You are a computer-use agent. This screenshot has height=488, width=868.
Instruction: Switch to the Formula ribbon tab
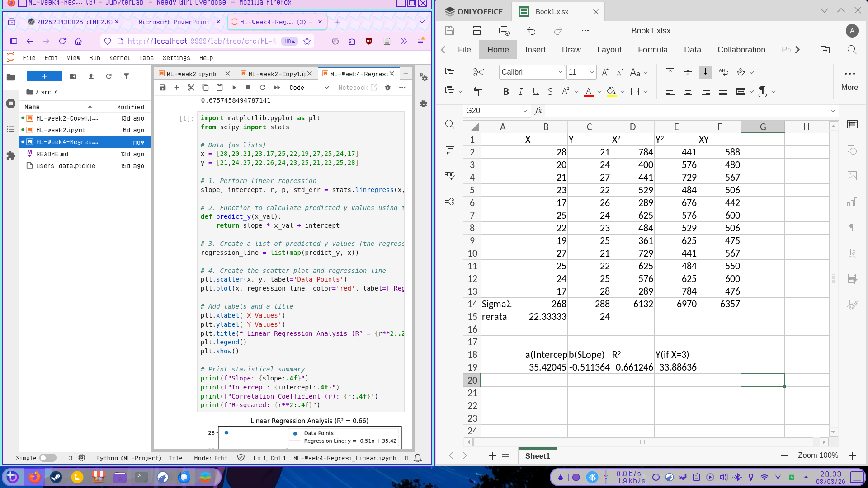click(652, 50)
